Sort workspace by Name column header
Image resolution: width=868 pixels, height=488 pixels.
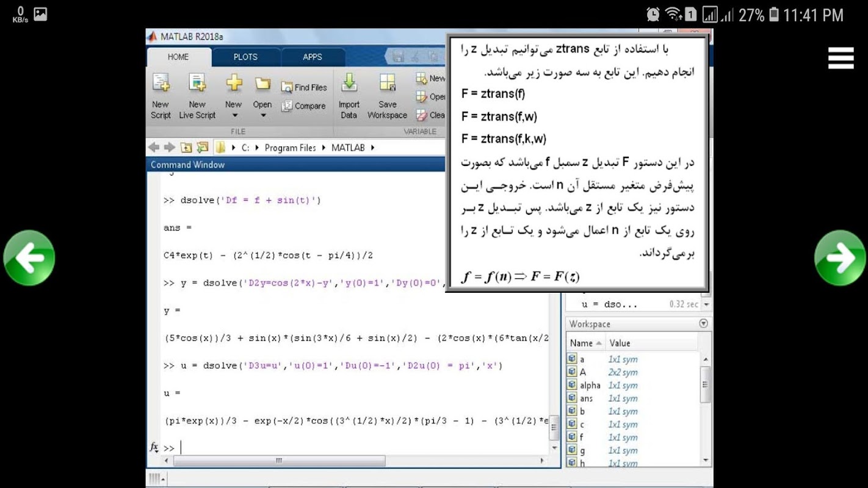(x=581, y=343)
